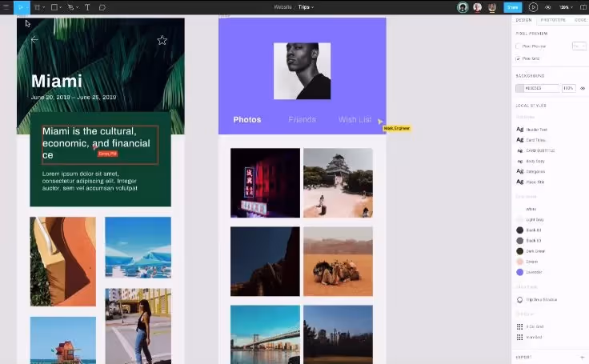Open Frame tool options arrow
Viewport: 589px width, 364px height.
pos(43,8)
